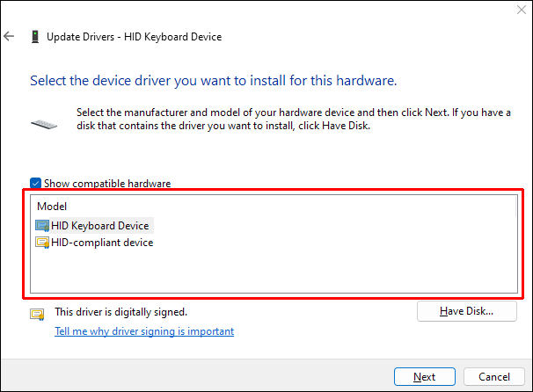Close the Update Drivers dialog
533x392 pixels.
click(x=515, y=9)
